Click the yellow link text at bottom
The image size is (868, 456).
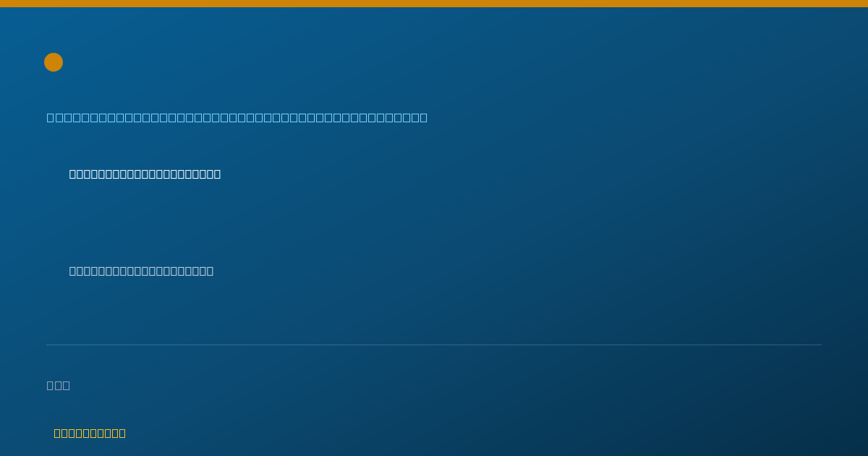[x=90, y=433]
